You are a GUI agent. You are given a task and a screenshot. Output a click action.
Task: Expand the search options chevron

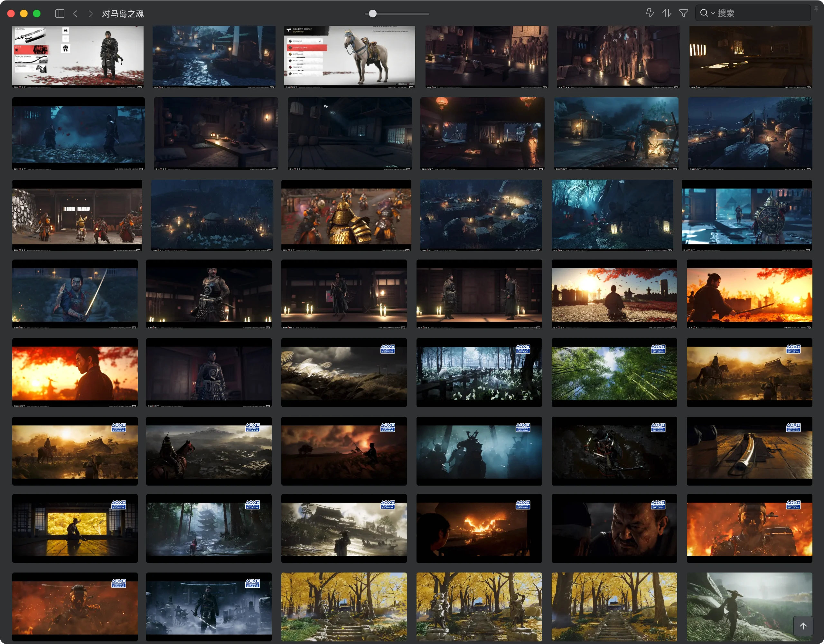pyautogui.click(x=713, y=14)
